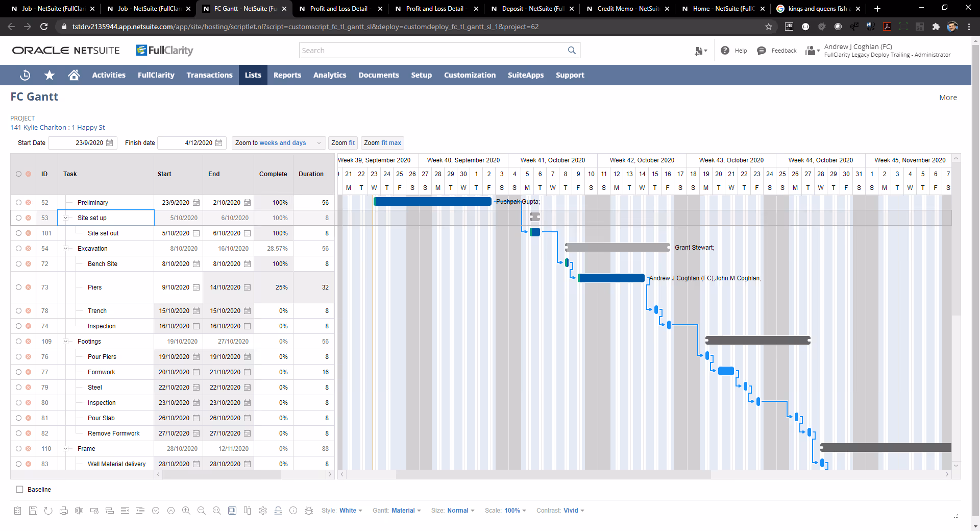Go to the NetSuite Home icon

pyautogui.click(x=74, y=75)
